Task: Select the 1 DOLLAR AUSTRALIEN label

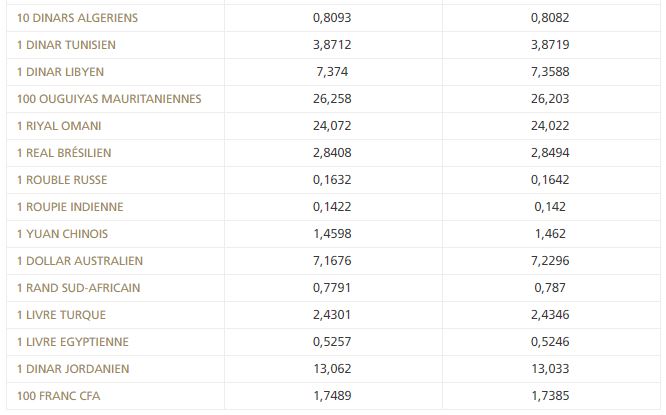Action: pos(80,261)
